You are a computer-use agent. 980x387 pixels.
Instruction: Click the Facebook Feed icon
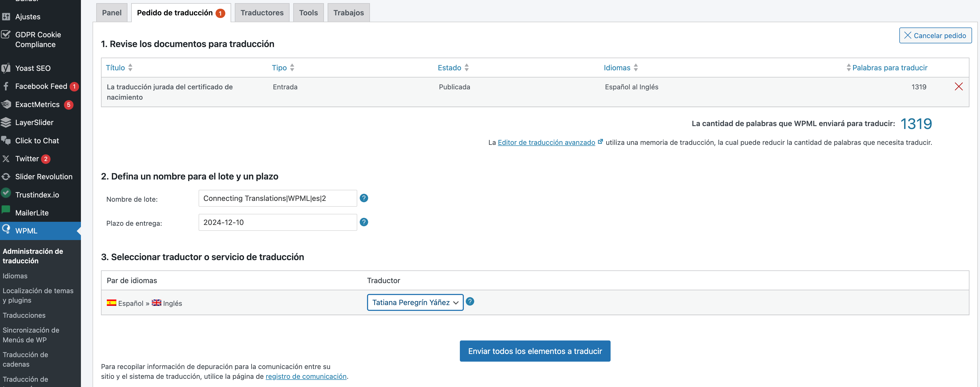click(x=6, y=86)
